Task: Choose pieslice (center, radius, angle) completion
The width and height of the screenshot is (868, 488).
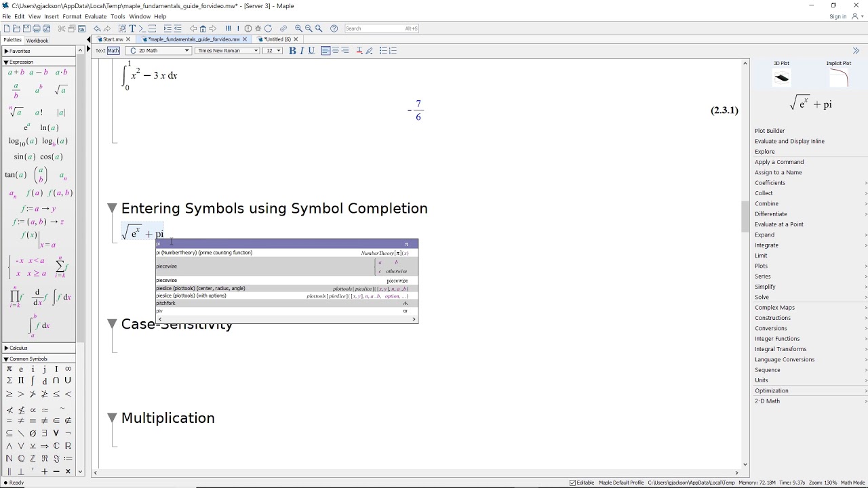Action: 287,288
